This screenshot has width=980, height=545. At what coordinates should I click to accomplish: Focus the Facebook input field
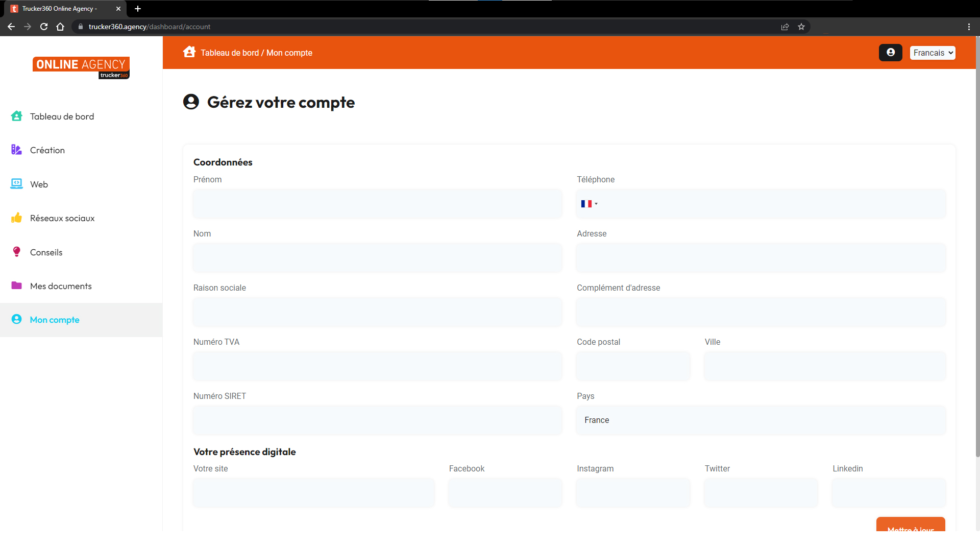coord(505,493)
